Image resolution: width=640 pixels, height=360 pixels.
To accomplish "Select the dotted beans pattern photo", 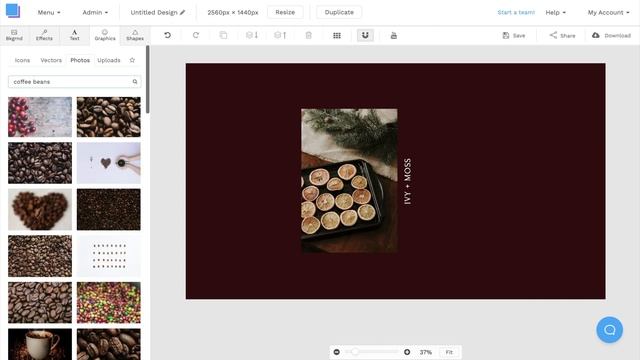I will pyautogui.click(x=109, y=256).
